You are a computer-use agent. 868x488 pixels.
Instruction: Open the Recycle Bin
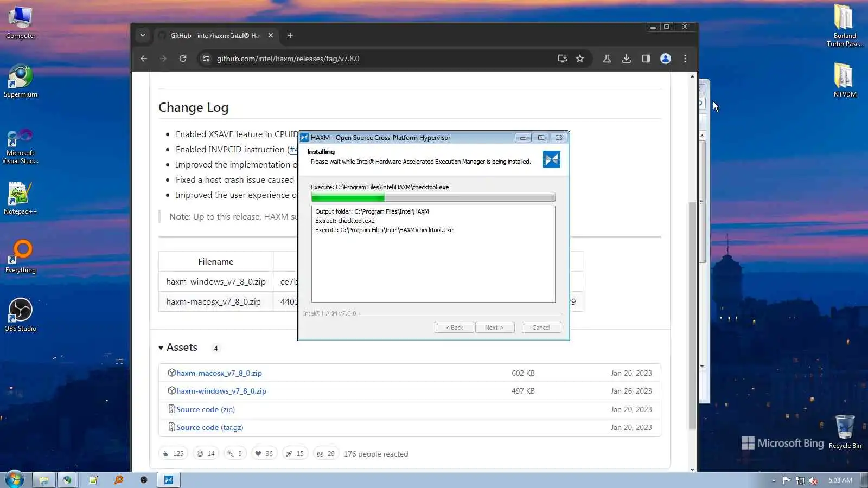click(x=845, y=432)
